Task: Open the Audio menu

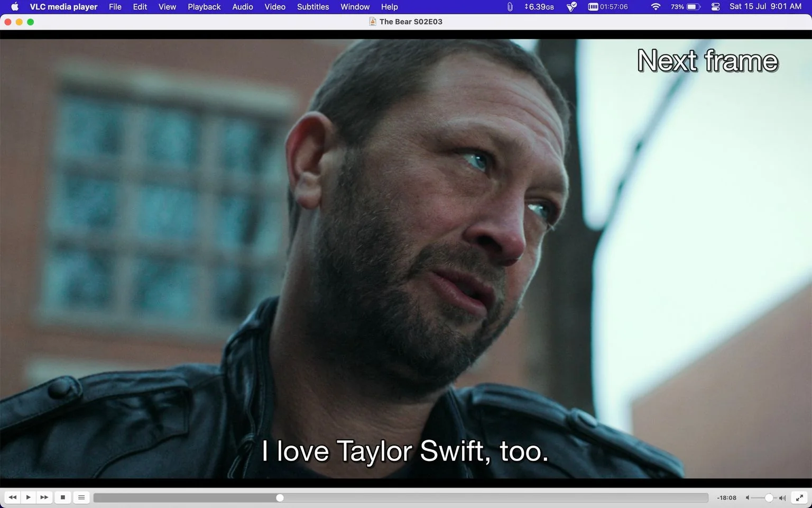Action: click(x=243, y=7)
